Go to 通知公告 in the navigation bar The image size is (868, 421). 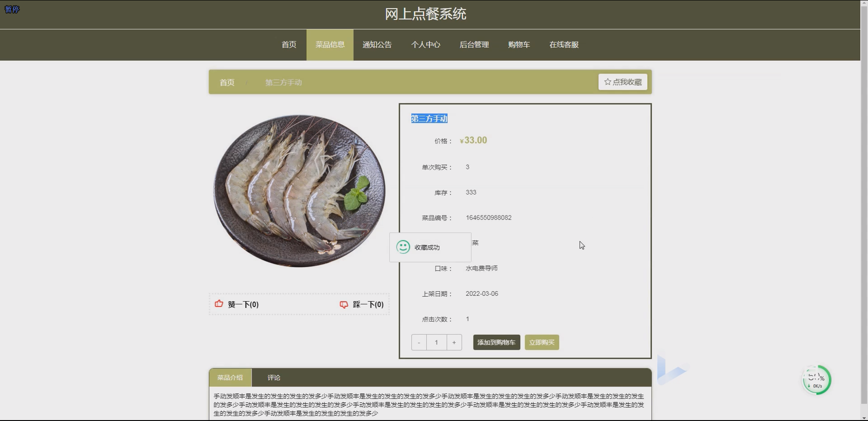[377, 44]
